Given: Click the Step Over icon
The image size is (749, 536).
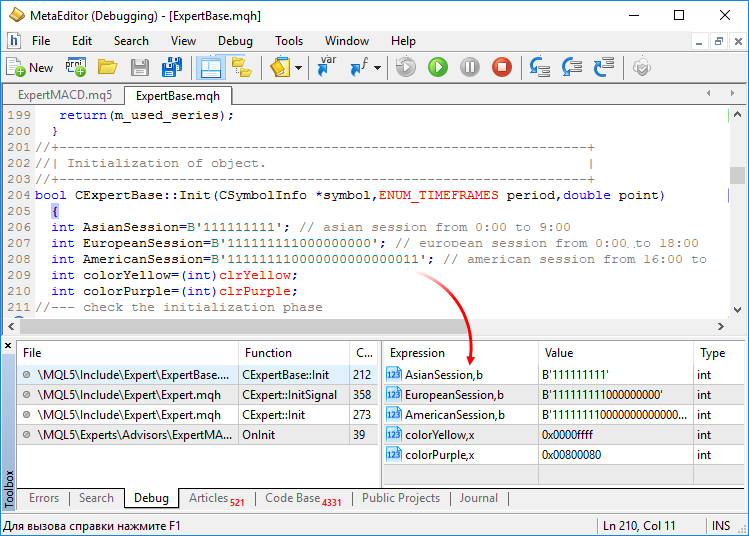Looking at the screenshot, I should coord(572,67).
